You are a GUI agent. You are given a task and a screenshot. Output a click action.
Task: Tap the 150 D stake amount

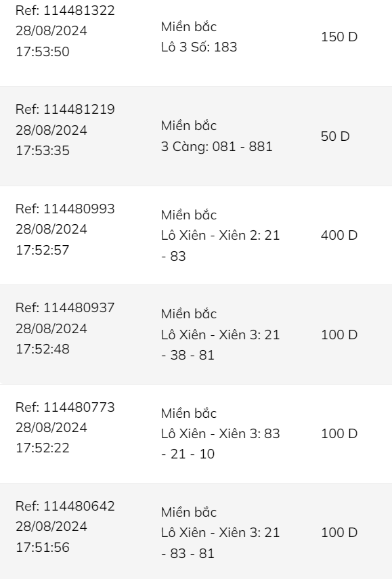339,37
